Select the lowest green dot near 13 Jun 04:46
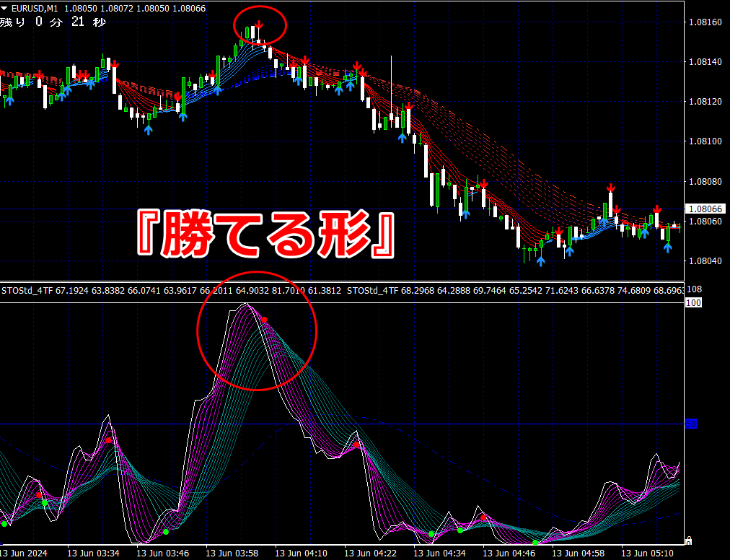The width and height of the screenshot is (730, 560). (535, 543)
